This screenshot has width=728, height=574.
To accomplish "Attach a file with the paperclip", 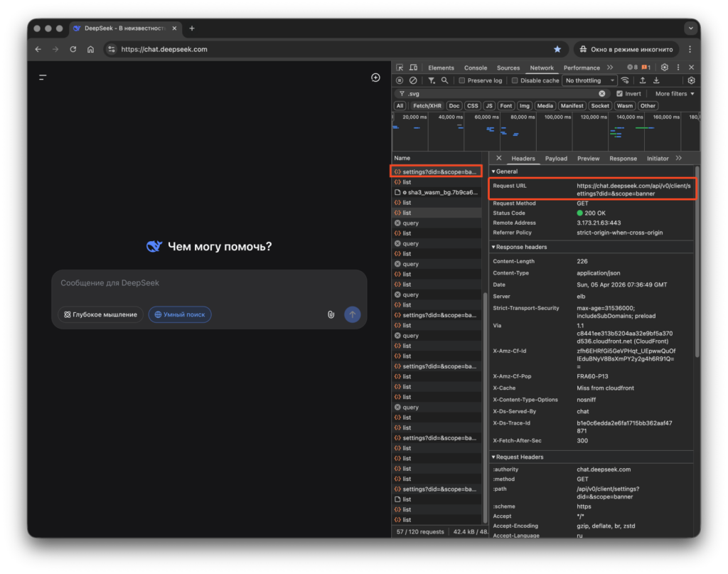I will [x=331, y=315].
